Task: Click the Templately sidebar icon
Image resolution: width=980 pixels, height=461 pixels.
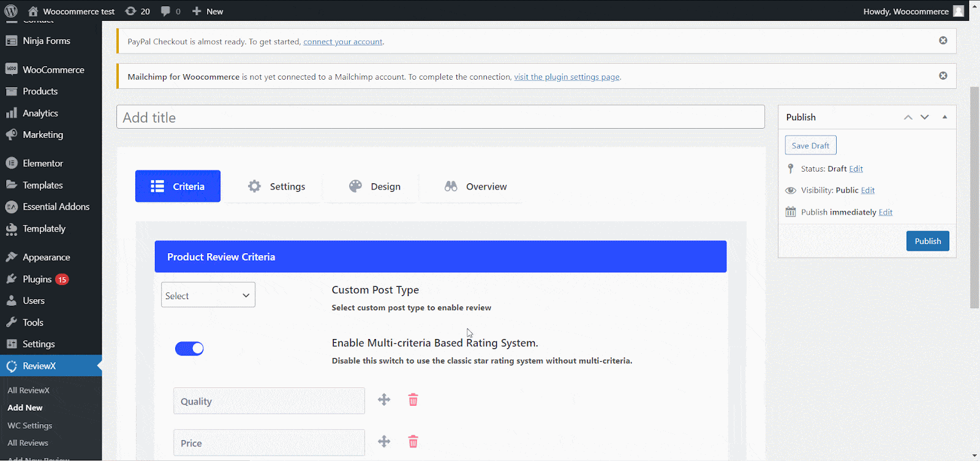Action: (x=11, y=229)
